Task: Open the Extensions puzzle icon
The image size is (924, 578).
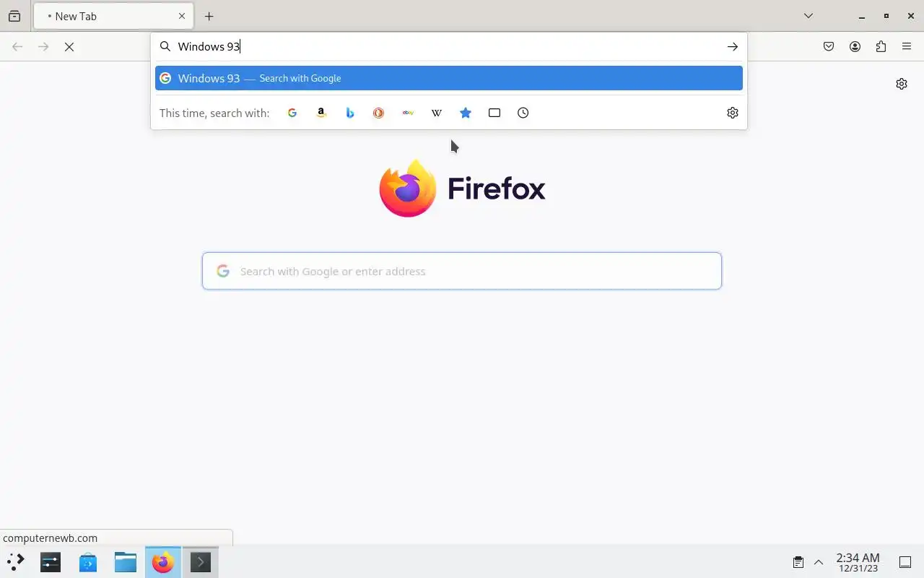Action: coord(881,47)
